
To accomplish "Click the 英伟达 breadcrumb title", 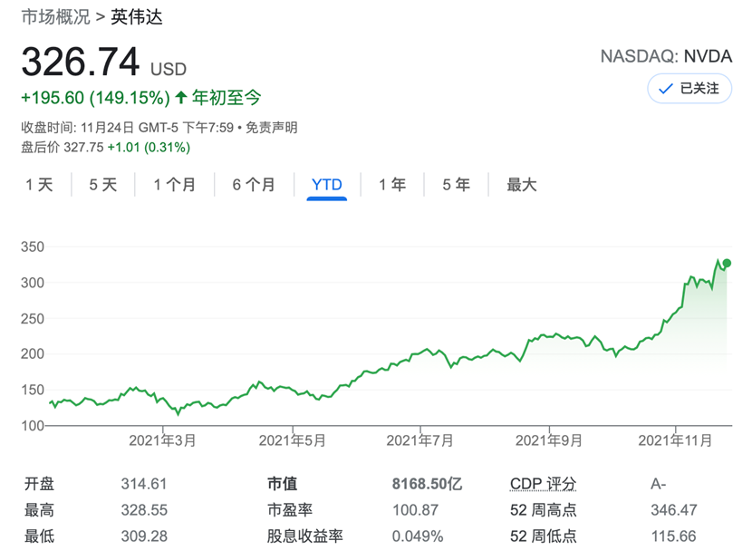I will [137, 17].
